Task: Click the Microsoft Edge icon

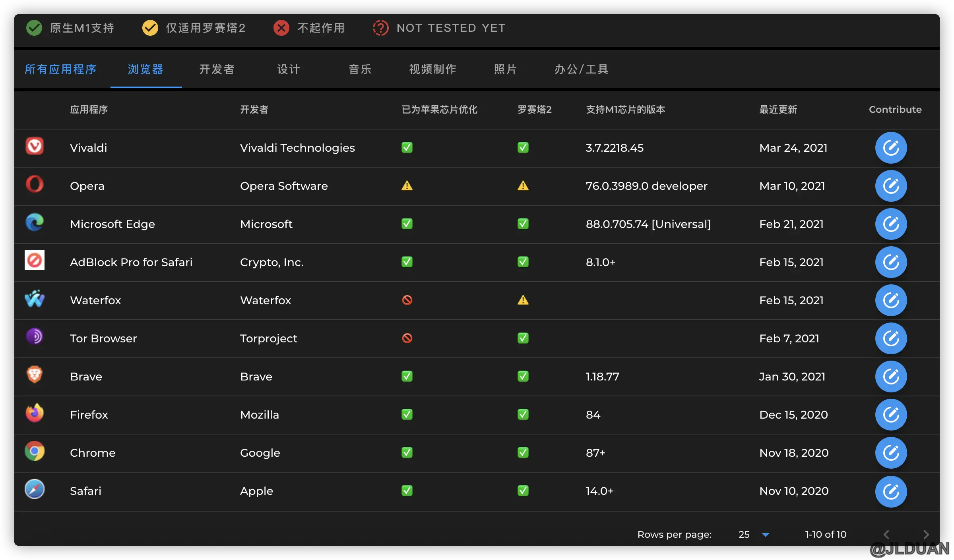Action: [x=35, y=223]
